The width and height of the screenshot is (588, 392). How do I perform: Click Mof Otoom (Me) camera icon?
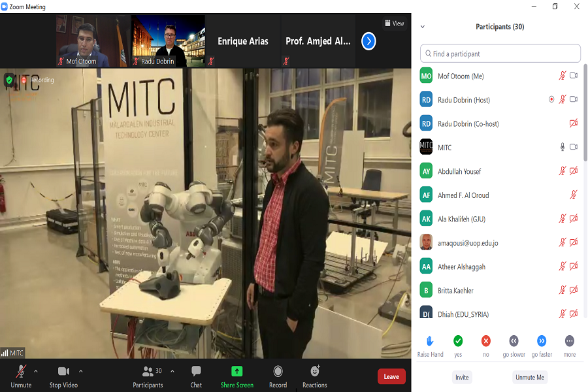point(574,76)
